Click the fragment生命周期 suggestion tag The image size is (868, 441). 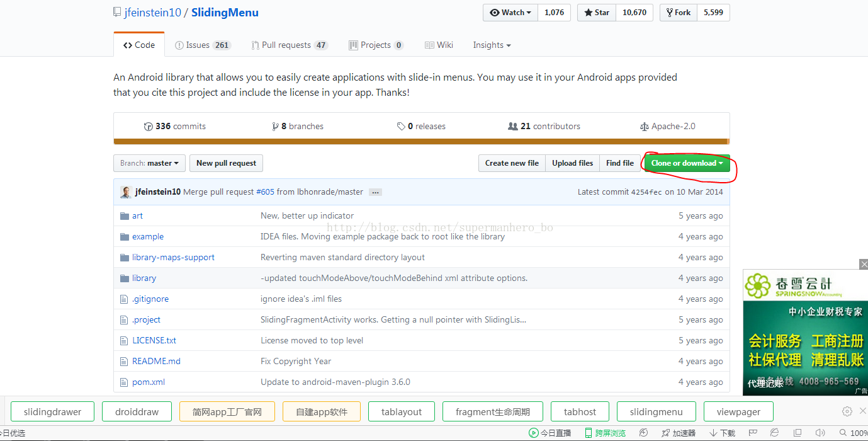pyautogui.click(x=493, y=412)
